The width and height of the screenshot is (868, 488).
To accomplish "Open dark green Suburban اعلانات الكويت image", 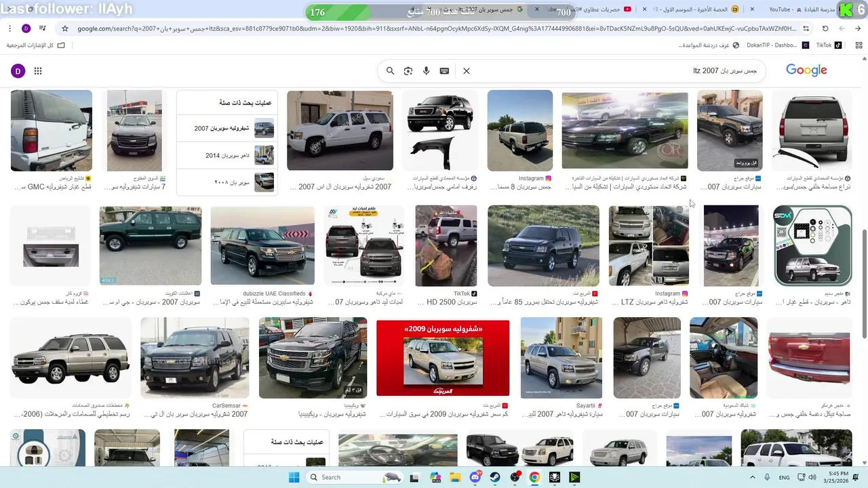I will click(x=150, y=246).
